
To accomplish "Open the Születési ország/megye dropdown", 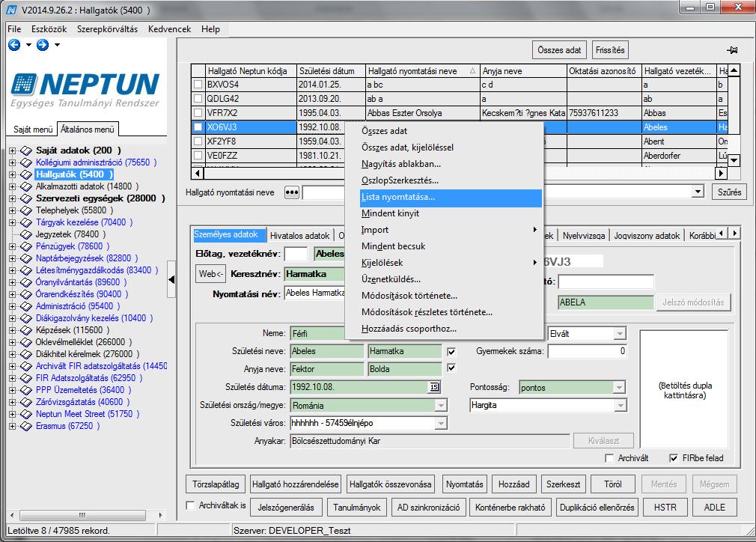I will 441,406.
